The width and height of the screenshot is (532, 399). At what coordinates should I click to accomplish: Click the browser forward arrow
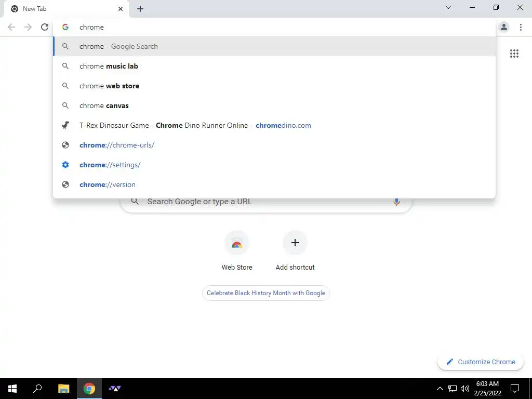click(28, 27)
